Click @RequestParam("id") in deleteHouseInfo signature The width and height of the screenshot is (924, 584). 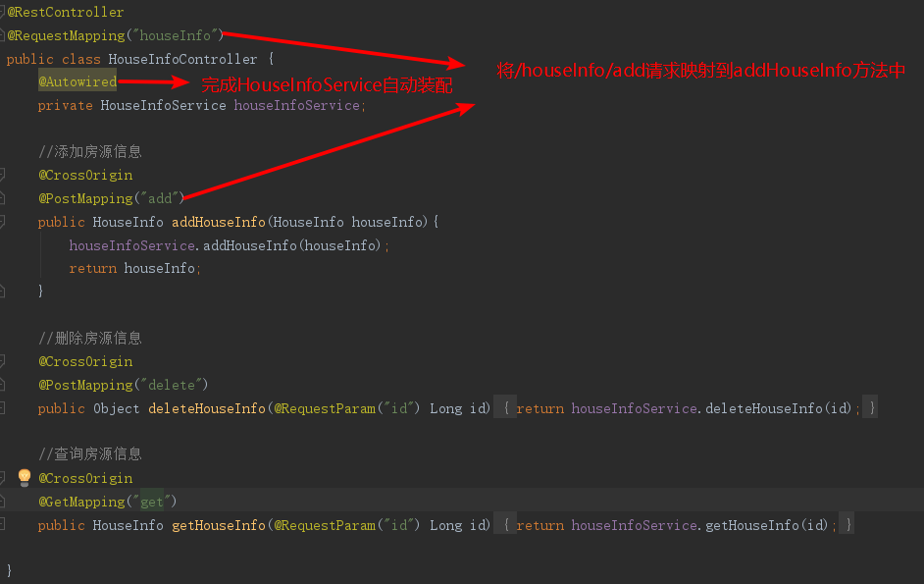(x=347, y=408)
